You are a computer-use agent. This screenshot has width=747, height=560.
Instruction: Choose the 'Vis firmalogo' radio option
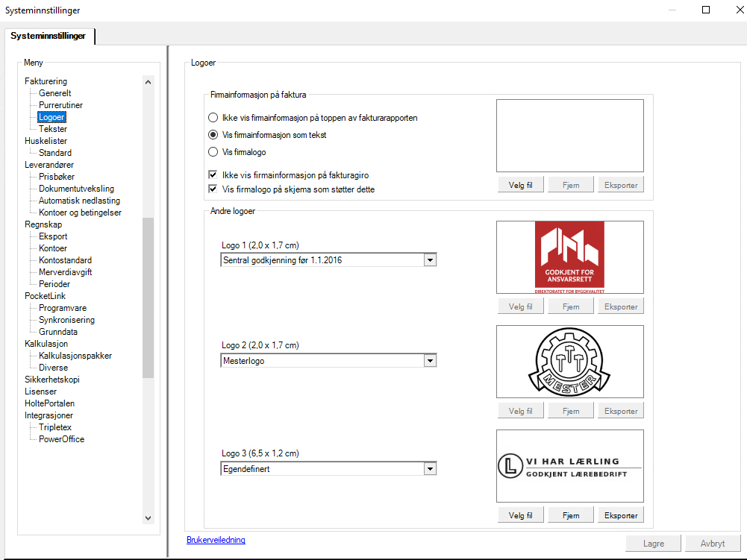[213, 152]
